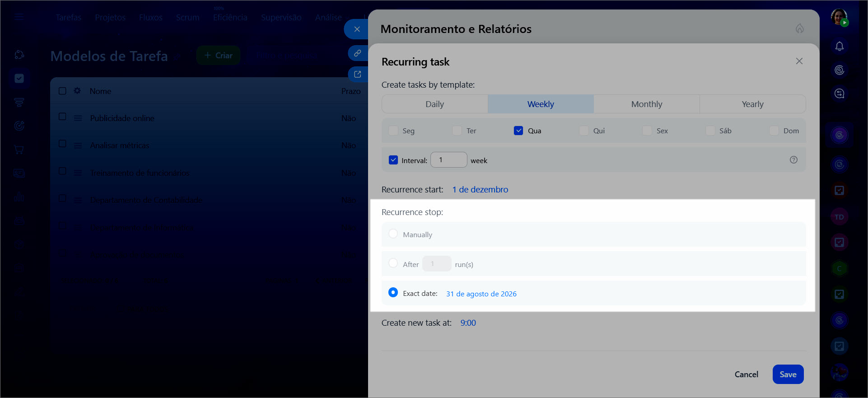Close the Recurring task dialog
868x398 pixels.
click(x=799, y=61)
